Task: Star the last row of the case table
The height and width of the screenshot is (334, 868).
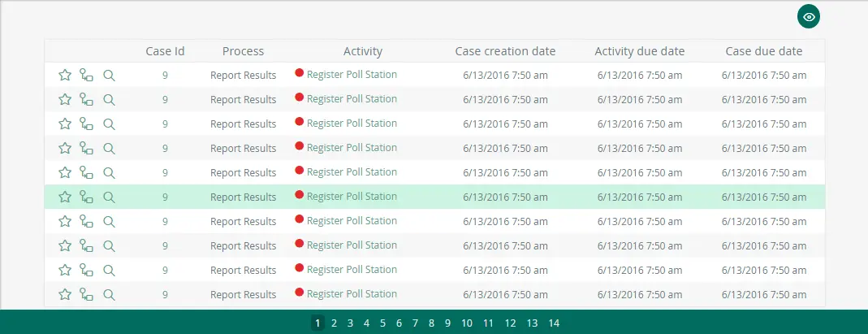Action: pyautogui.click(x=65, y=294)
